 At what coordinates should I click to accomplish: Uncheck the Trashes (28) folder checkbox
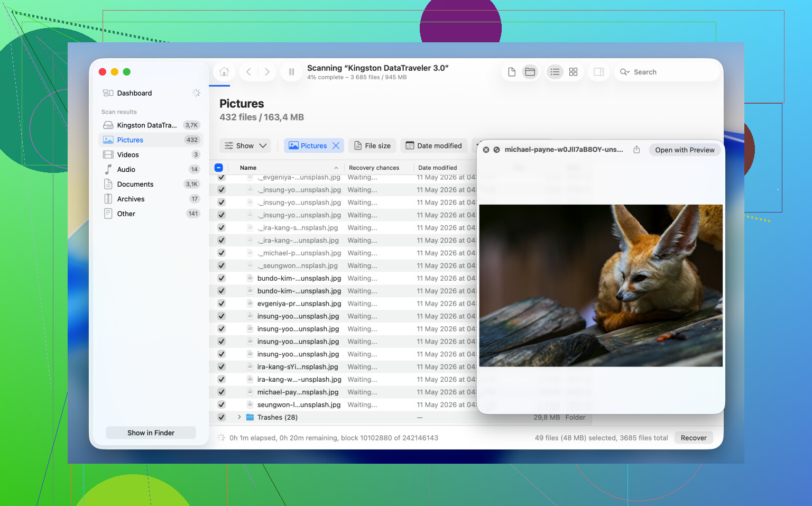point(222,418)
